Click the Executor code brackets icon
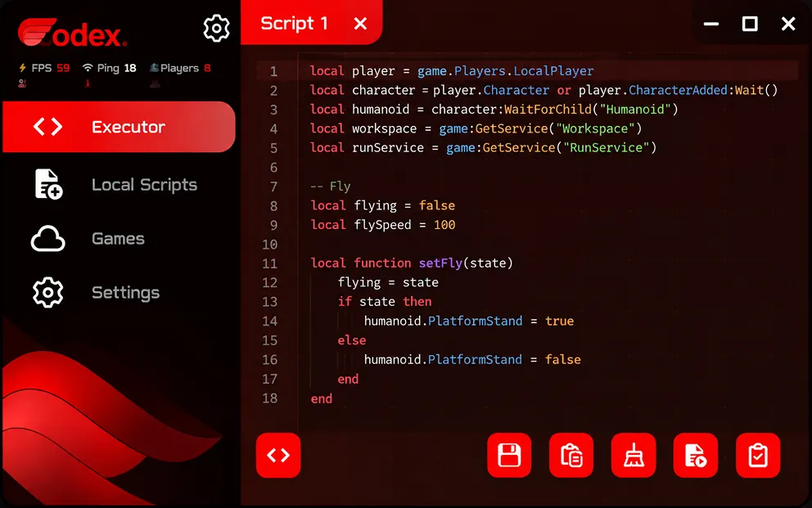The image size is (812, 508). coord(48,127)
